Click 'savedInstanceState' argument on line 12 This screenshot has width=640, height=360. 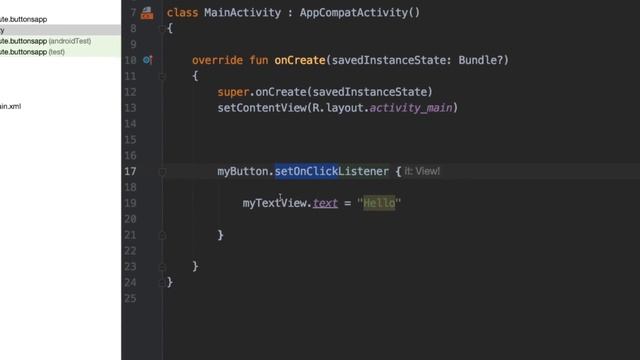tap(369, 92)
